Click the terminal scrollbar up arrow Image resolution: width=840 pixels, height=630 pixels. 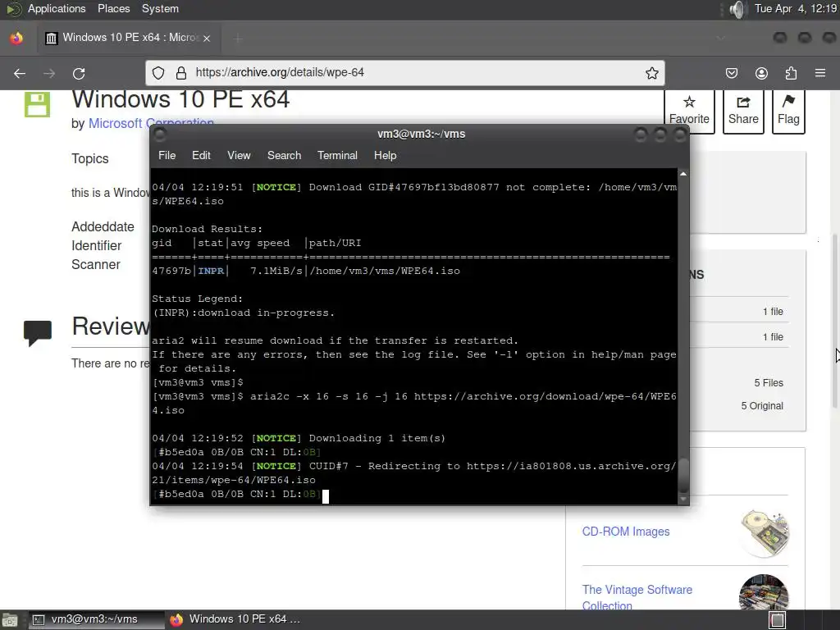pos(683,174)
